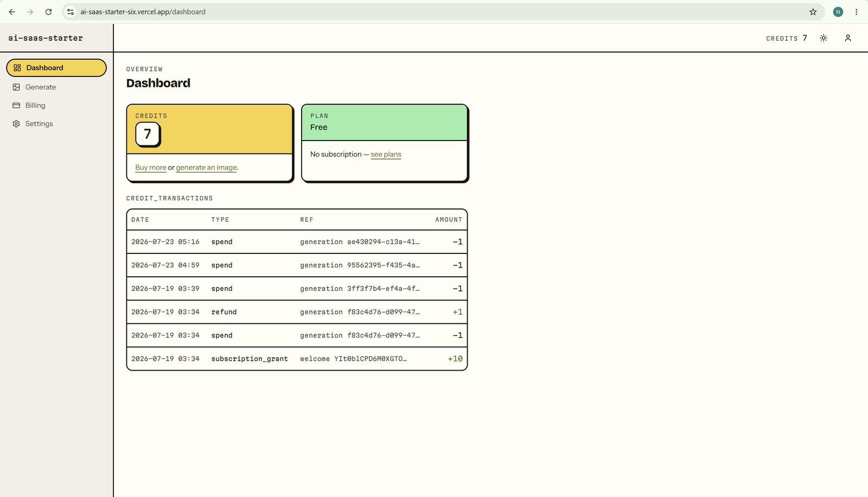Image resolution: width=868 pixels, height=497 pixels.
Task: Click ref generation 95562395-f435-4a…
Action: [360, 265]
